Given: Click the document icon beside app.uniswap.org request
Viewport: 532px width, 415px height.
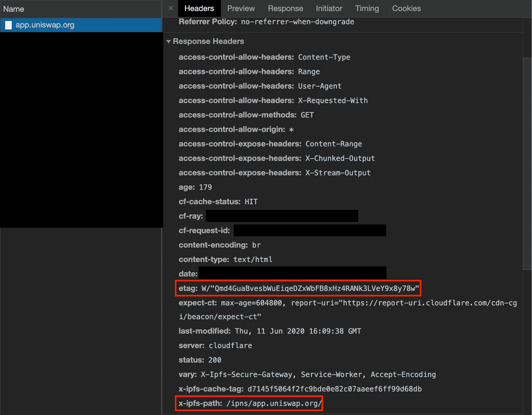Looking at the screenshot, I should 8,25.
